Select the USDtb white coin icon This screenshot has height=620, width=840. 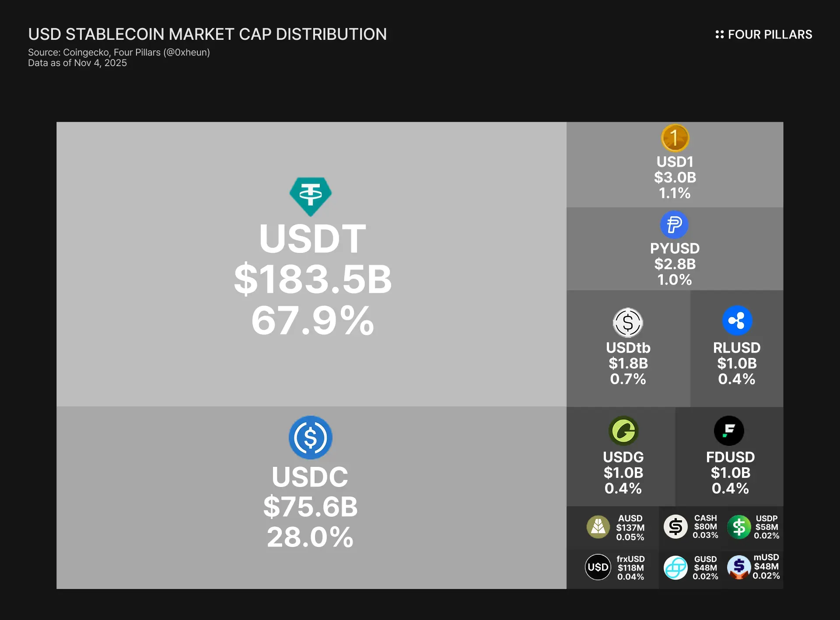pos(628,323)
